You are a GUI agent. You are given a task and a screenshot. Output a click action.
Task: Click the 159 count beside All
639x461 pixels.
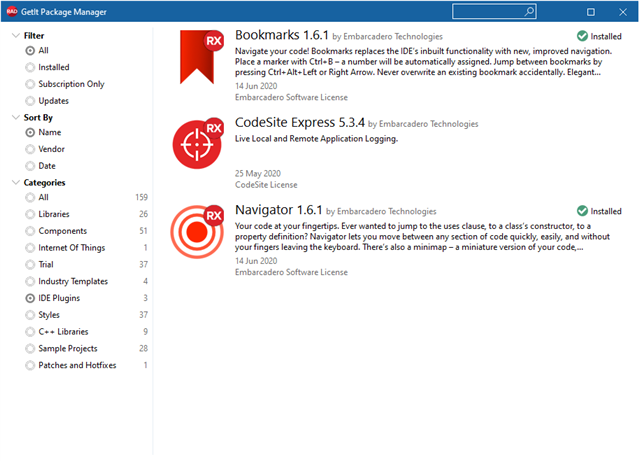(141, 197)
